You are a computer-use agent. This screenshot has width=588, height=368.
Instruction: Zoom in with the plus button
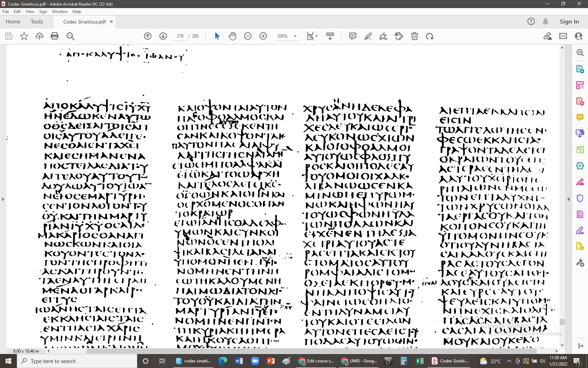pyautogui.click(x=263, y=36)
